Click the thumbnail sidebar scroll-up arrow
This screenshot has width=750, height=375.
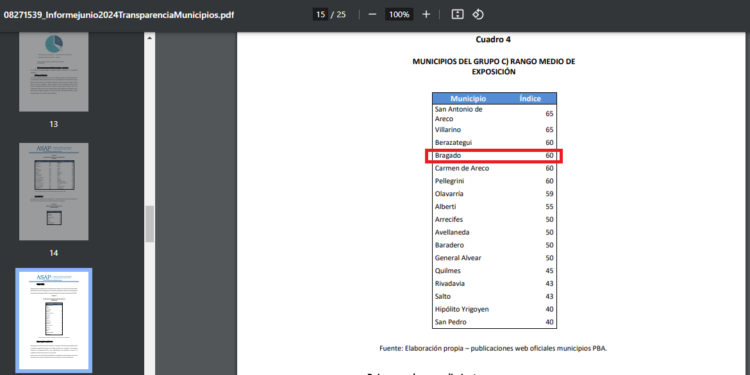(x=149, y=38)
